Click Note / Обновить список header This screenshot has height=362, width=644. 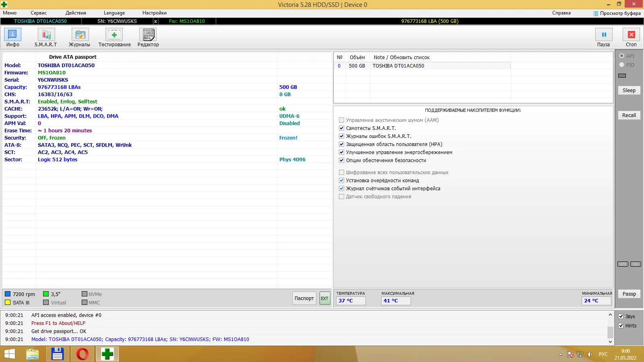pos(402,58)
